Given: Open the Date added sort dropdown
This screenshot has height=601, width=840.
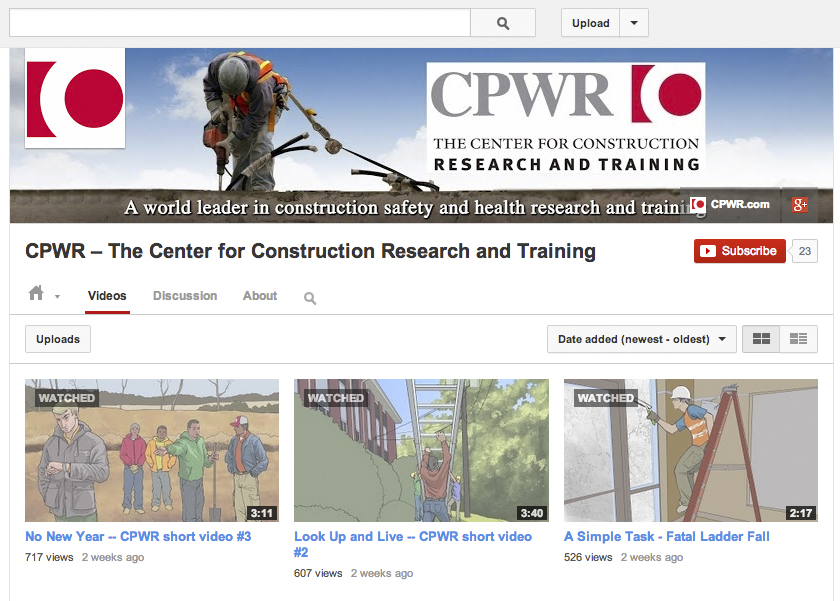Looking at the screenshot, I should pos(641,339).
